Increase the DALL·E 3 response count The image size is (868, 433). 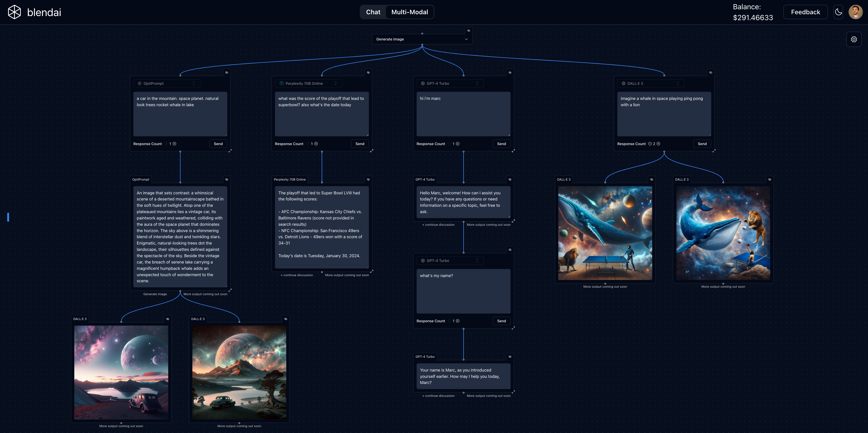(658, 144)
